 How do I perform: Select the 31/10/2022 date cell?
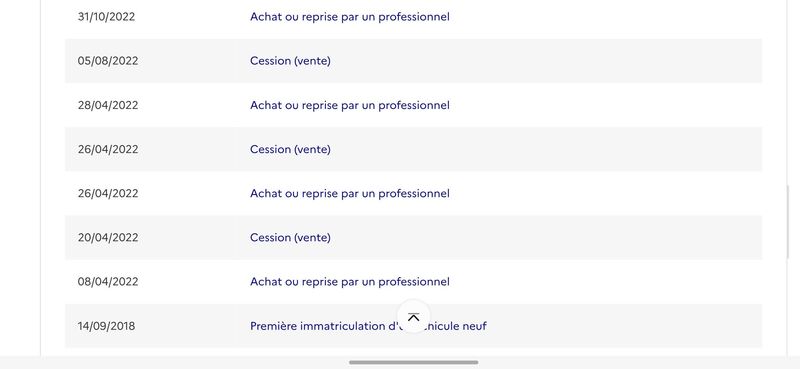(106, 16)
